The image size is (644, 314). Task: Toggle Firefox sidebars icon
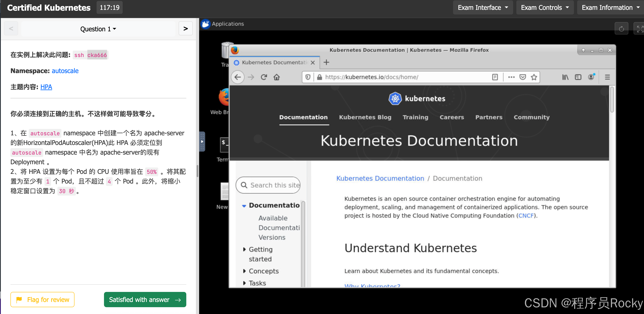pos(578,77)
